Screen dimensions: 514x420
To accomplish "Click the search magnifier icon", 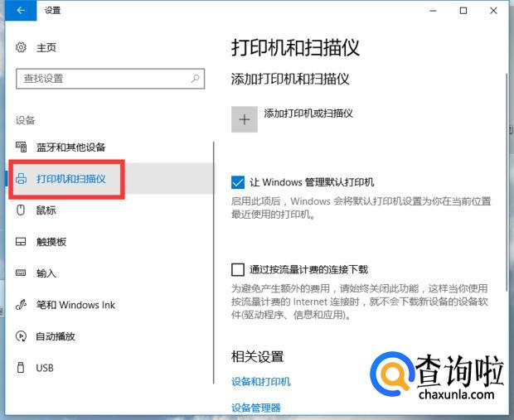I will point(196,79).
